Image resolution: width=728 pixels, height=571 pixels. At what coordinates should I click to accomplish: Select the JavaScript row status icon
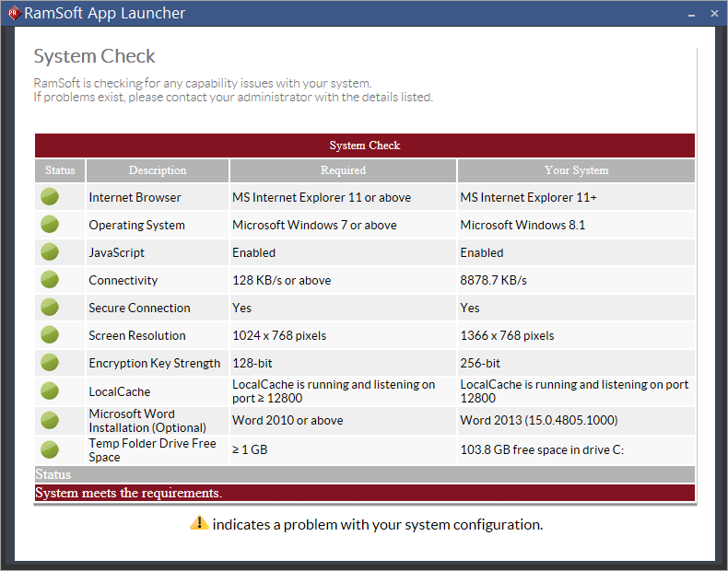click(x=50, y=251)
